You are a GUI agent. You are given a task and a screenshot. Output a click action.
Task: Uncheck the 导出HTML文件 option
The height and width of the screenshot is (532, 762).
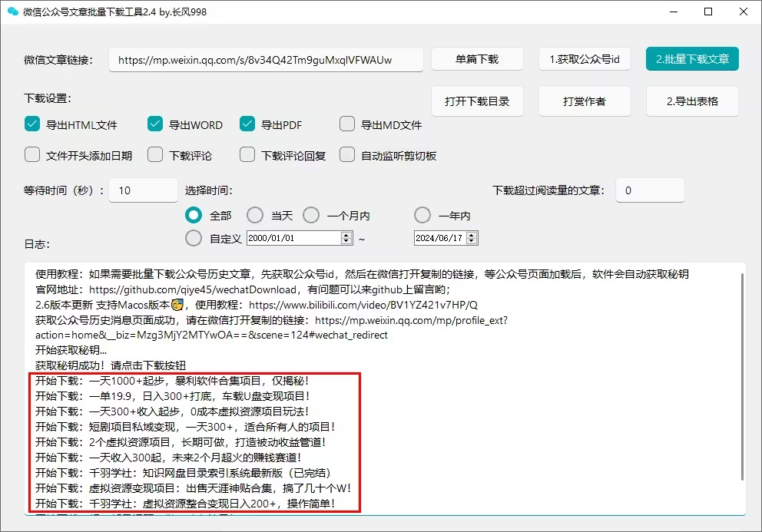click(x=32, y=124)
